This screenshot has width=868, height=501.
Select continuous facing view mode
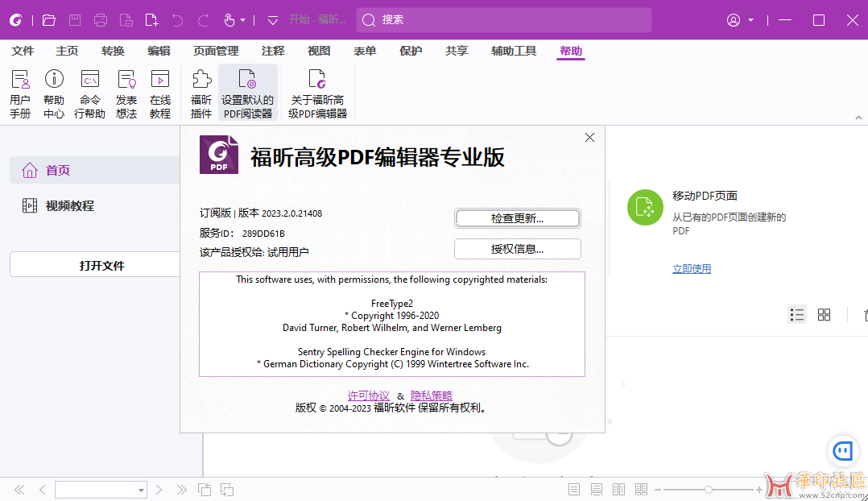click(642, 490)
